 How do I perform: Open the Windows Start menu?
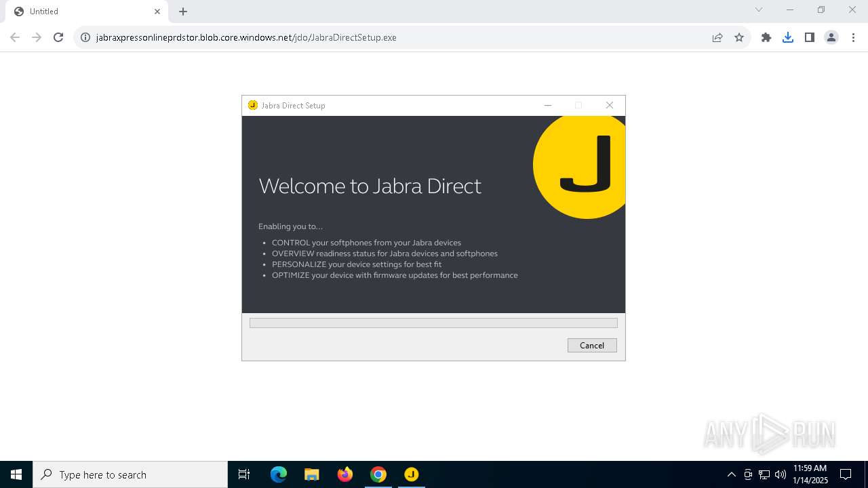coord(16,474)
